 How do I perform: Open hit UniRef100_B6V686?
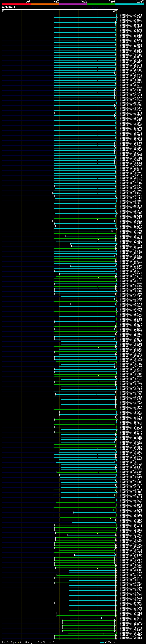[131, 25]
